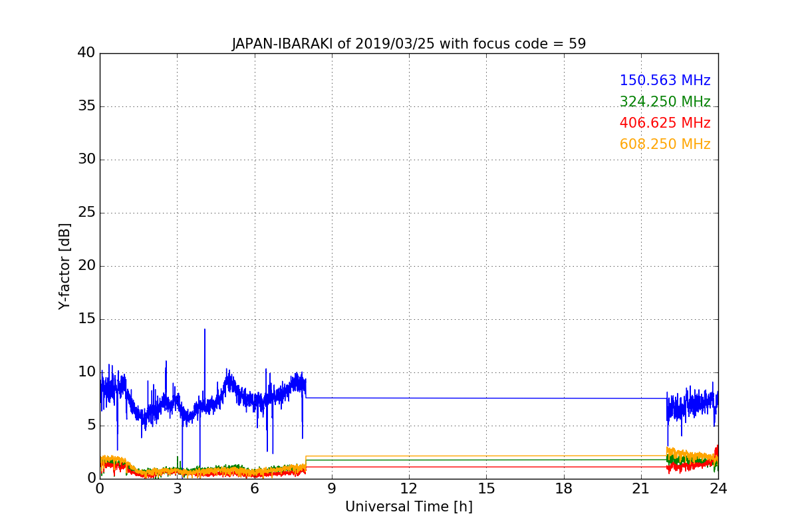The image size is (798, 532).
Task: Click x-axis tick value 12
Action: 409,489
